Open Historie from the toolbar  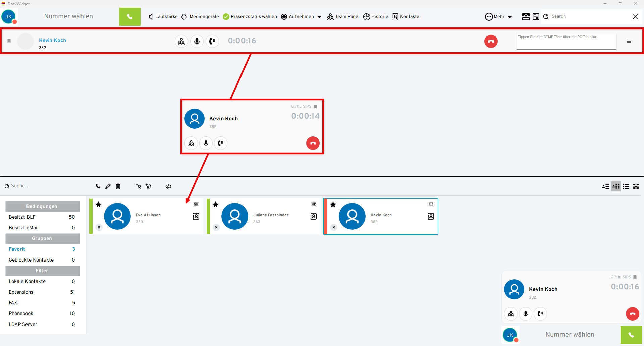pos(376,17)
